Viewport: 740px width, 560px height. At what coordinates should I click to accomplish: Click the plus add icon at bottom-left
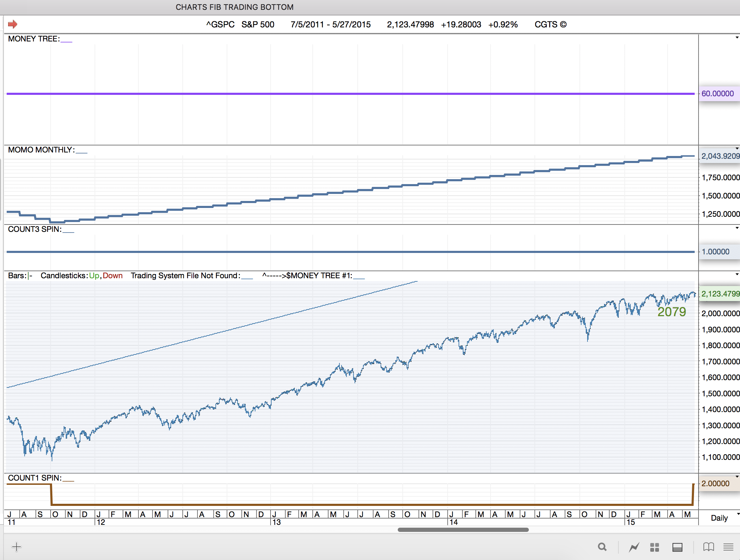pos(16,547)
